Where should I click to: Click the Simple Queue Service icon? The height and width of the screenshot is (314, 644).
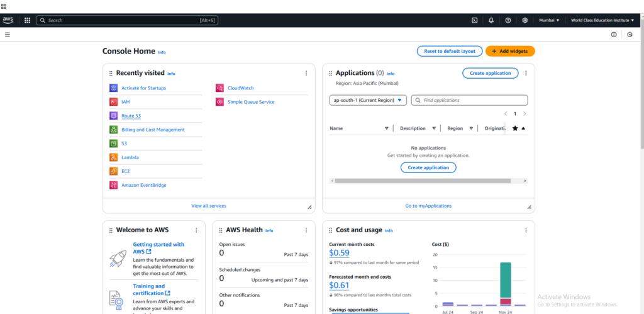(219, 102)
